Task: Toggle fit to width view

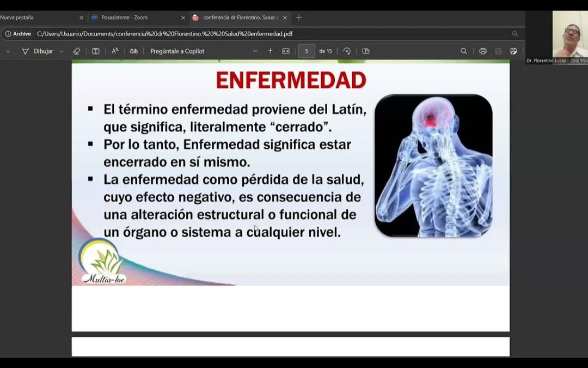Action: [x=286, y=51]
